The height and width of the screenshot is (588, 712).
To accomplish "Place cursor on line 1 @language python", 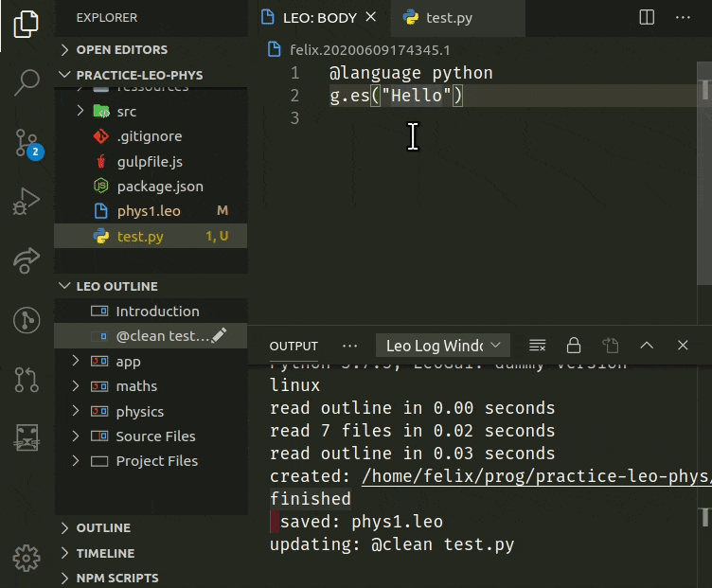I will pos(411,73).
